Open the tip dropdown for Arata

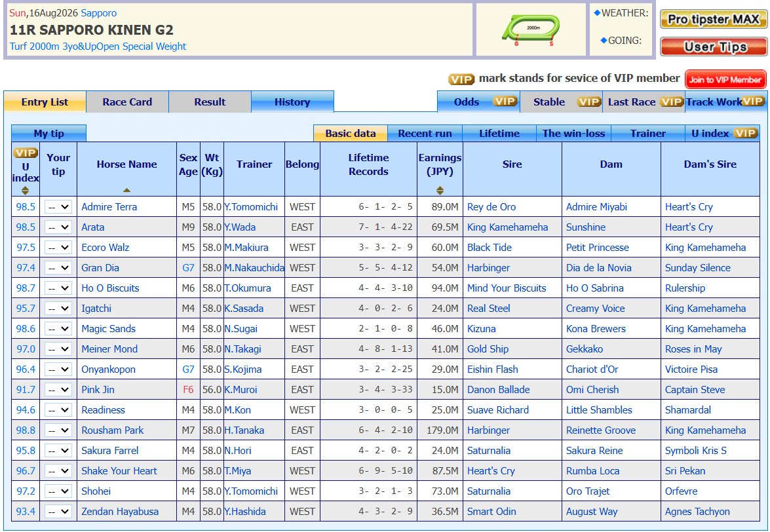(x=58, y=227)
